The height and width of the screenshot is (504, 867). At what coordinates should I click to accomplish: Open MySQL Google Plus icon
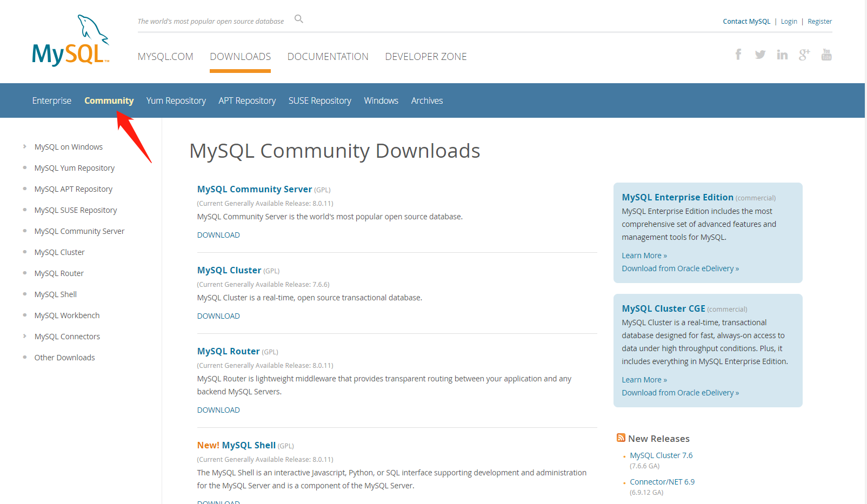click(x=804, y=55)
